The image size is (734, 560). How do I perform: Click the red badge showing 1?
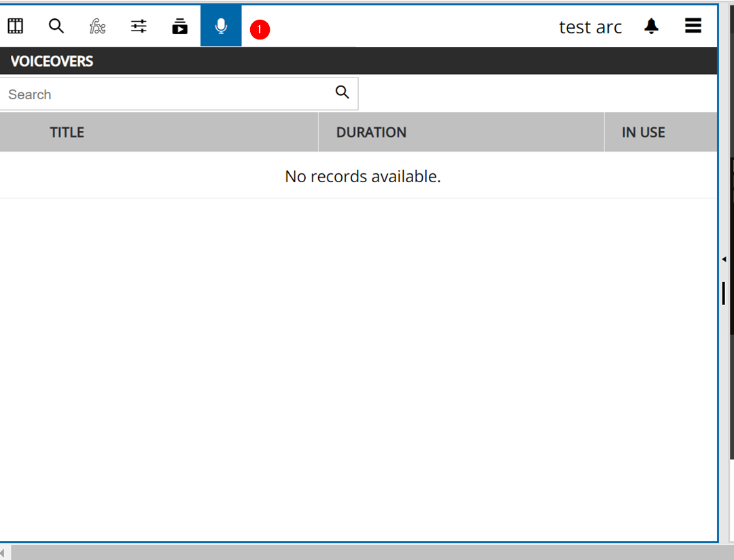[260, 30]
